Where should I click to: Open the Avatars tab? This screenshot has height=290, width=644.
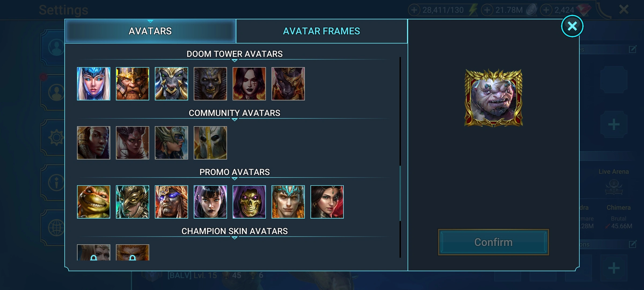pyautogui.click(x=150, y=31)
